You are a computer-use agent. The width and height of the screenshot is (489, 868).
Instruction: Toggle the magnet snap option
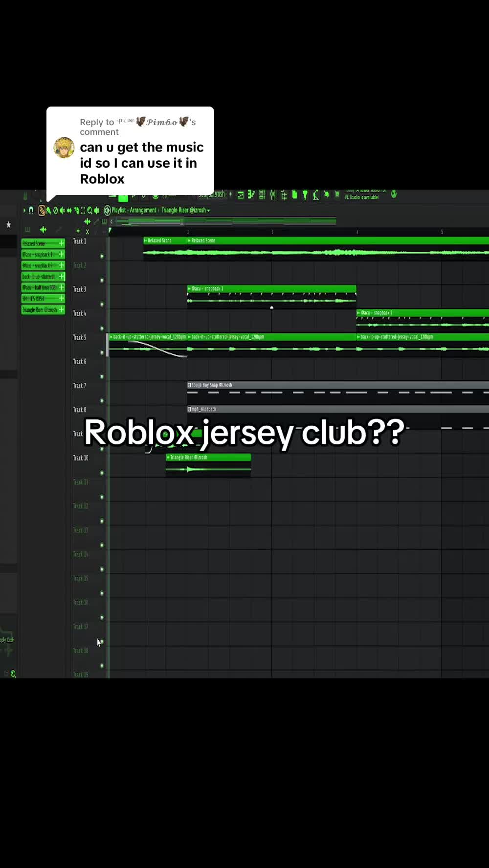coord(31,210)
